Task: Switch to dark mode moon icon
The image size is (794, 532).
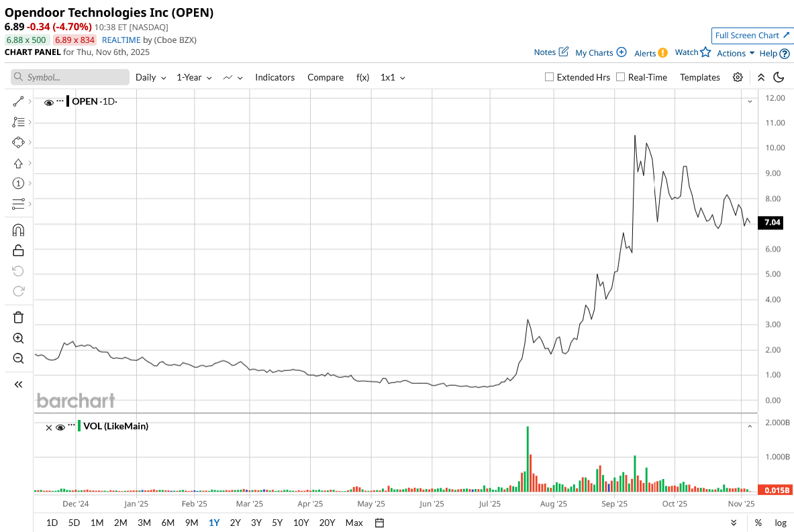Action: tap(779, 77)
